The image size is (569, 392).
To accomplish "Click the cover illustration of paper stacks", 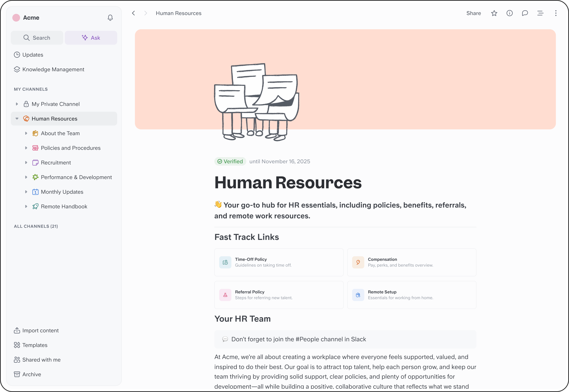I will [257, 102].
